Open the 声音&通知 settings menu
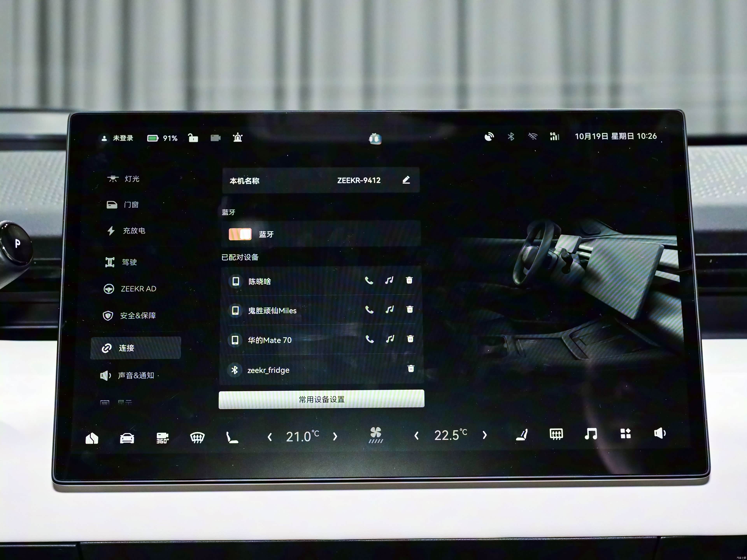Viewport: 747px width, 560px height. coord(136,375)
